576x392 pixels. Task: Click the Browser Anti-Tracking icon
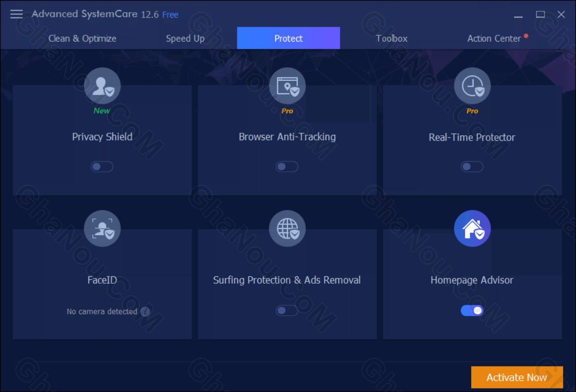pyautogui.click(x=287, y=86)
